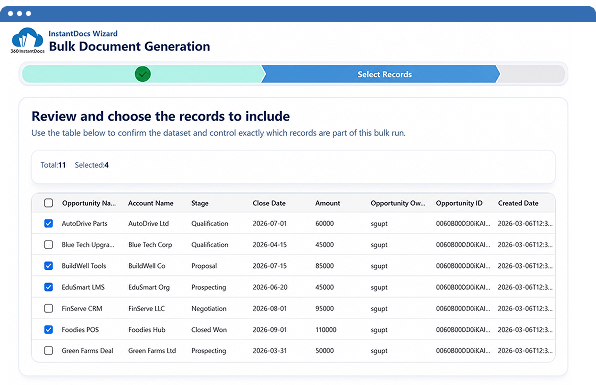Click the grey final wizard step segment
Viewport: 596px width, 385px height.
[x=531, y=74]
